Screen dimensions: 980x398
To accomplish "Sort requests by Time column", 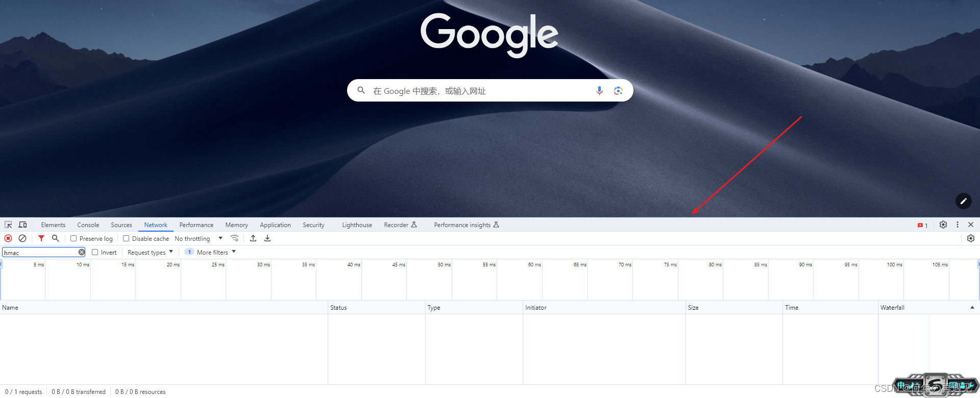I will (830, 307).
